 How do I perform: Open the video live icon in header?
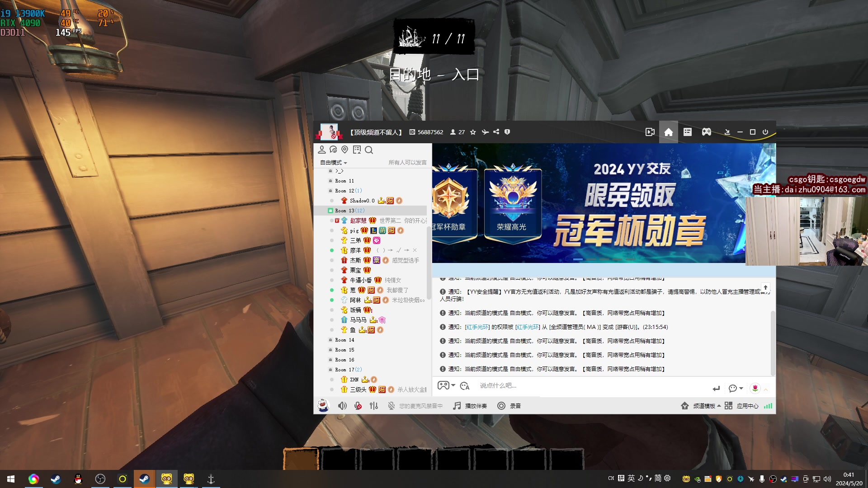coord(650,132)
